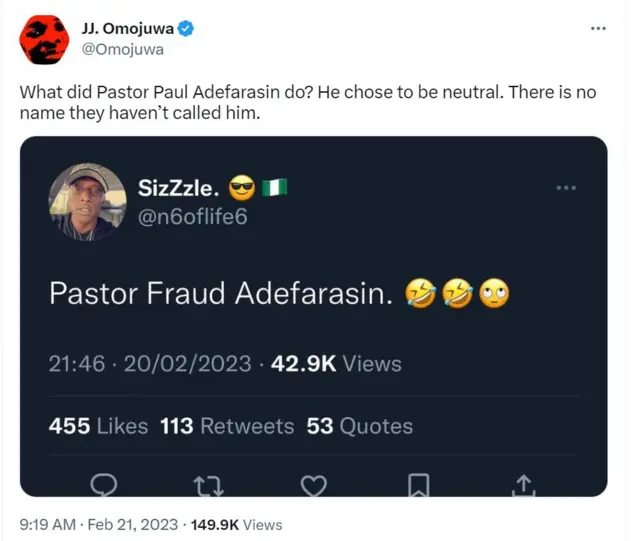This screenshot has height=541, width=640.
Task: Open the more options menu on SizZzle's tweet
Action: [x=565, y=187]
